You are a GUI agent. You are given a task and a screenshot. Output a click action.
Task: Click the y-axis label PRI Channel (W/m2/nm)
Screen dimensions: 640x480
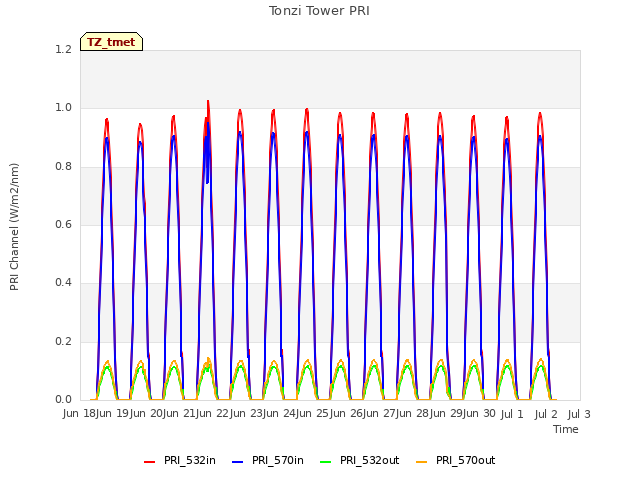14,227
